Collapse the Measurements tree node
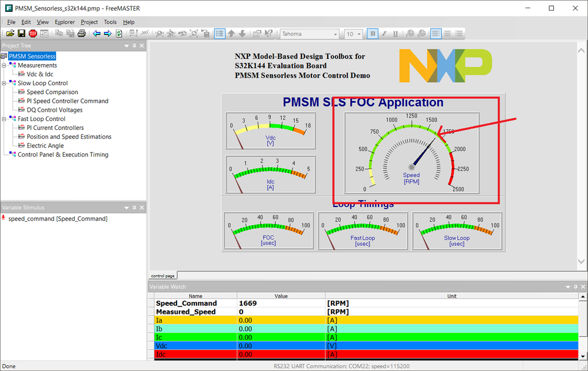 [4, 65]
